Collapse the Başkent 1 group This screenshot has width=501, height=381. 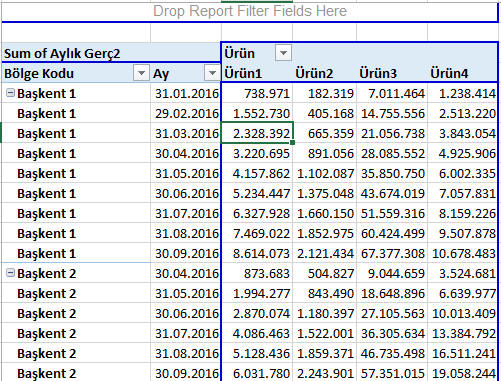(11, 93)
